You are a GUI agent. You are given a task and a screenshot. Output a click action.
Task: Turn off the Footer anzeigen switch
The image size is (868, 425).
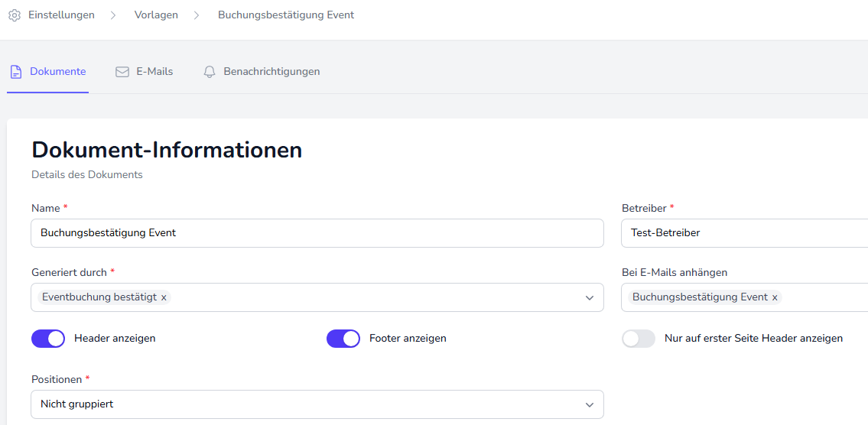(343, 339)
